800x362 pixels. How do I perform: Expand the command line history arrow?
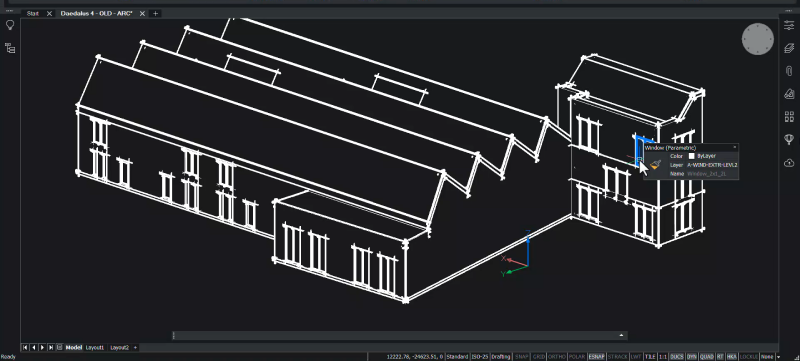coord(621,335)
